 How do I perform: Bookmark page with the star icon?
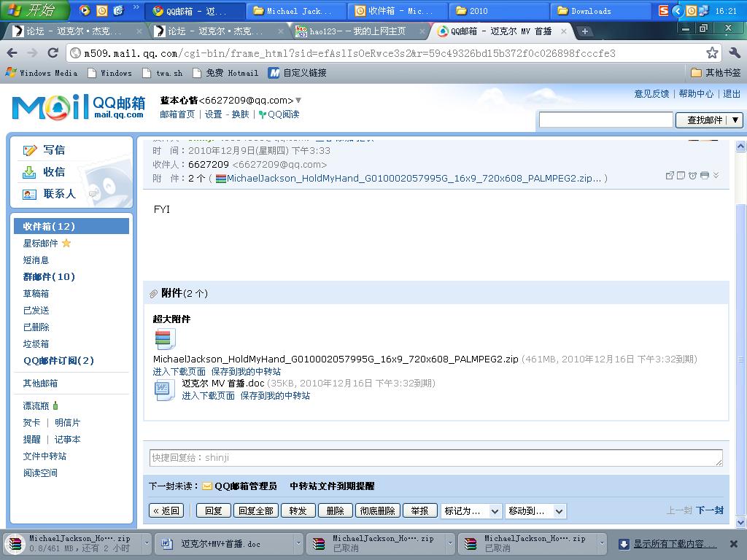point(712,53)
